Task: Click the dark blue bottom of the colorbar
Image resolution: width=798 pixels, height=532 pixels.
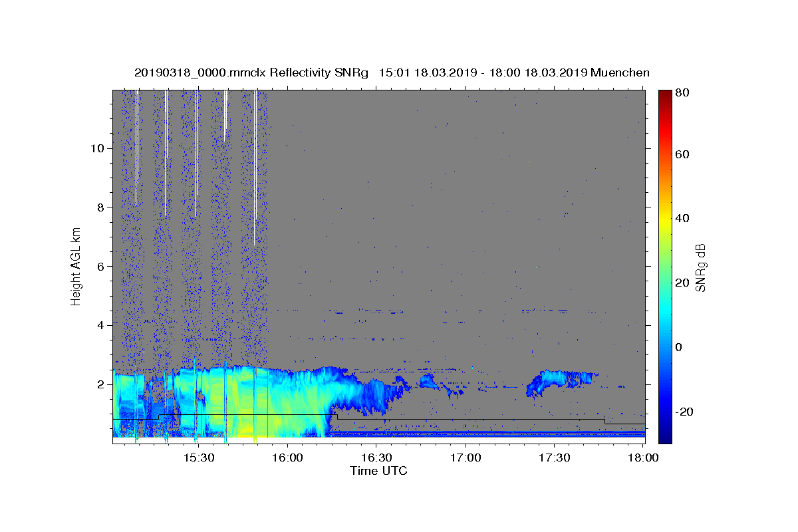Action: click(665, 437)
